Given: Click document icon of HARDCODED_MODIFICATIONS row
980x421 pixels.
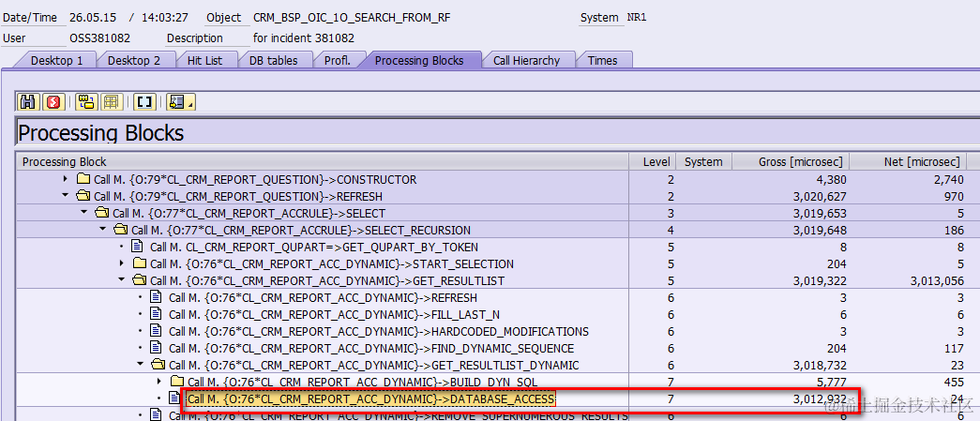Looking at the screenshot, I should (x=158, y=332).
